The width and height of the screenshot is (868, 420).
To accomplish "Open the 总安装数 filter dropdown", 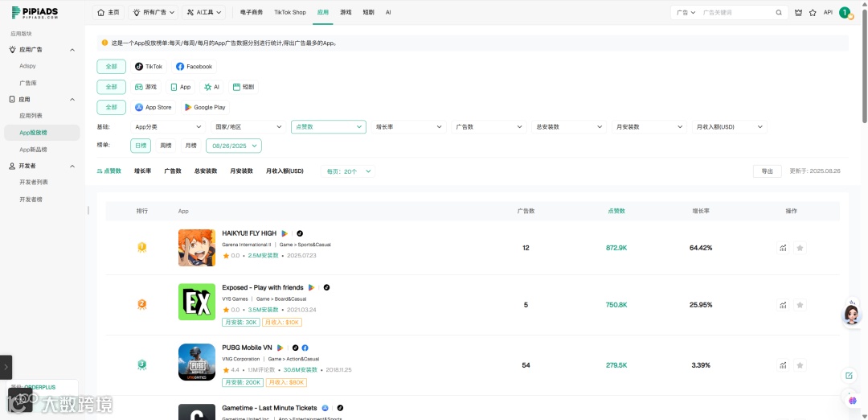I will (x=569, y=127).
